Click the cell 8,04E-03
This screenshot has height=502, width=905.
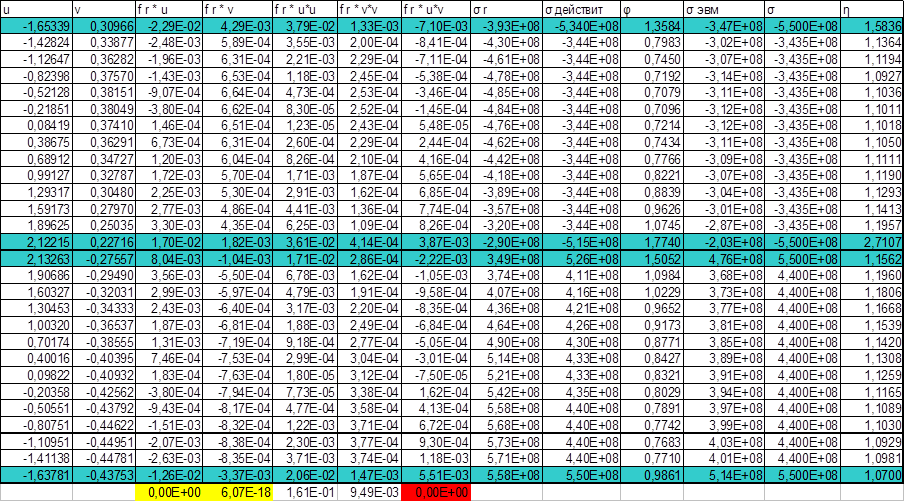click(169, 259)
